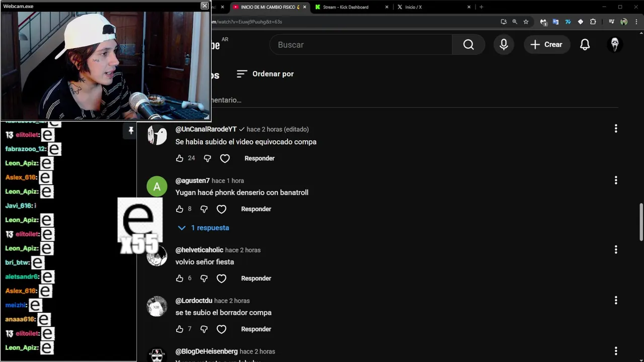
Task: Dislike the comment by @agusten7
Action: tap(204, 209)
